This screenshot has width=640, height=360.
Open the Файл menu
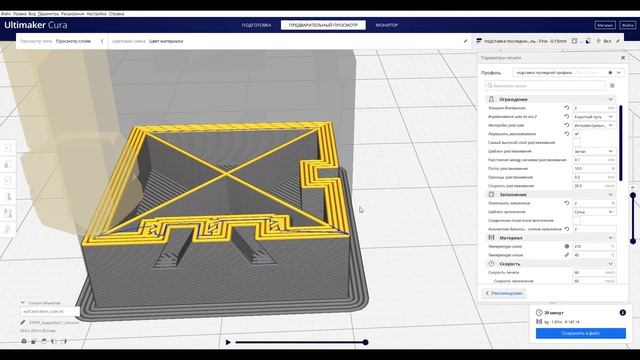click(x=6, y=13)
